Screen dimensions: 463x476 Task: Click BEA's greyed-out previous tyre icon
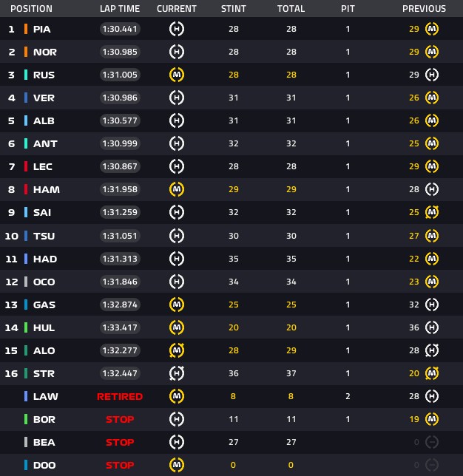(x=432, y=442)
